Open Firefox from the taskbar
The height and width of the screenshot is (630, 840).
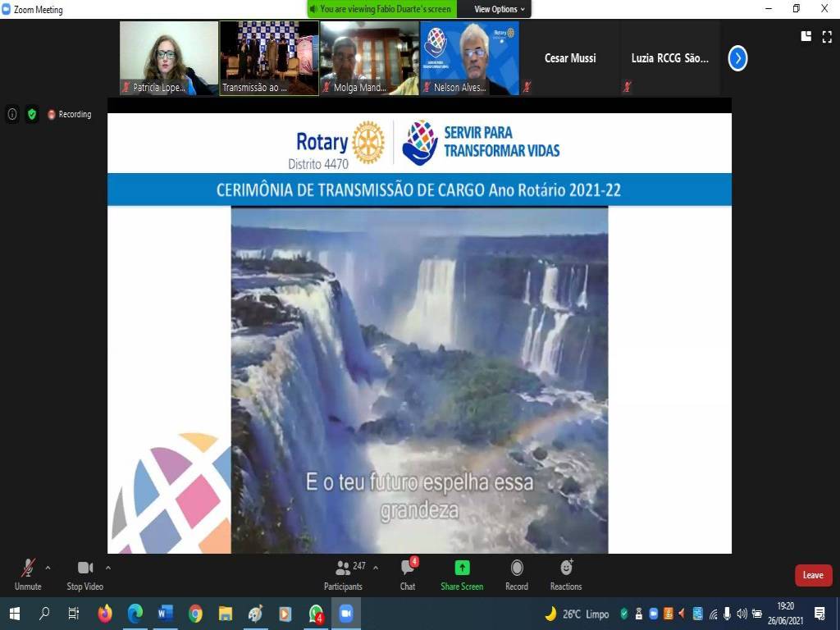click(105, 614)
